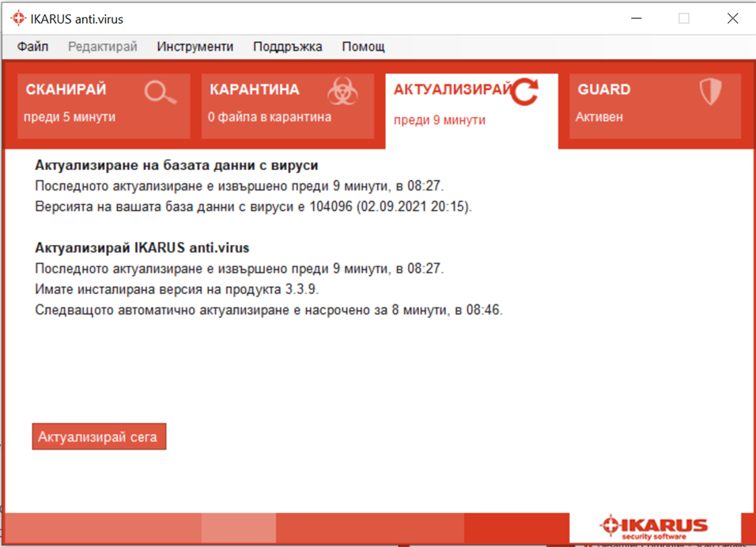
Task: Open the Инструменти menu
Action: 195,47
